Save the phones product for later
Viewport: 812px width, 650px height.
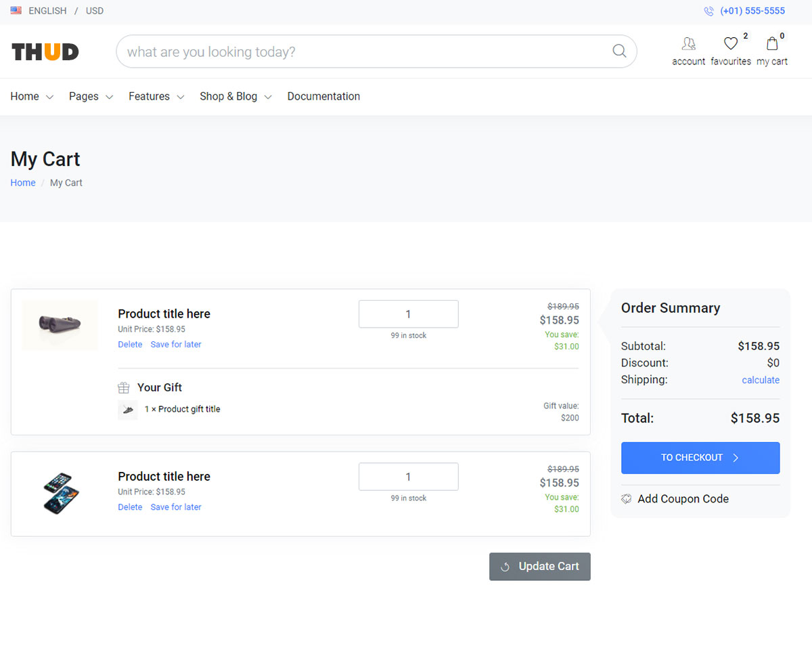176,507
